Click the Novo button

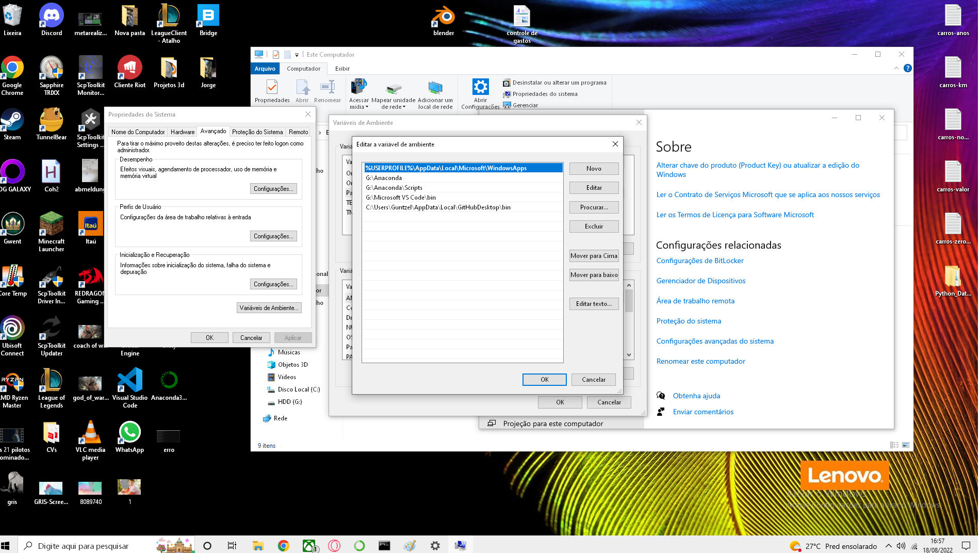click(594, 169)
